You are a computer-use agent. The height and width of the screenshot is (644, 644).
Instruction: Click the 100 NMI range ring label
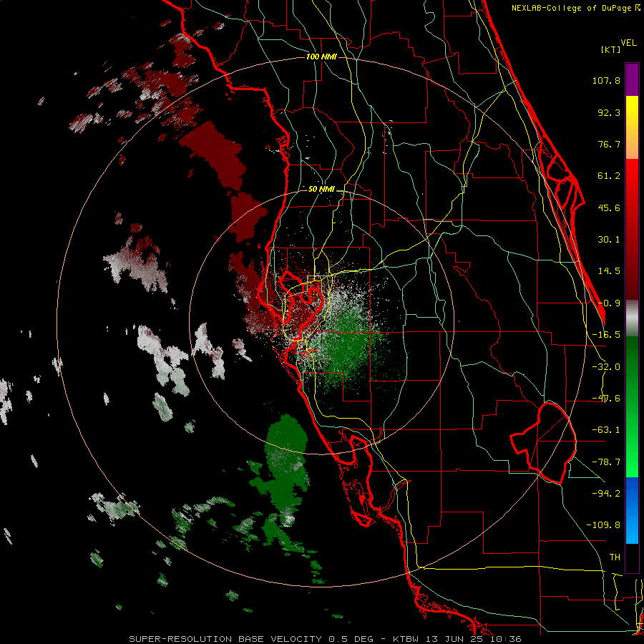click(321, 57)
